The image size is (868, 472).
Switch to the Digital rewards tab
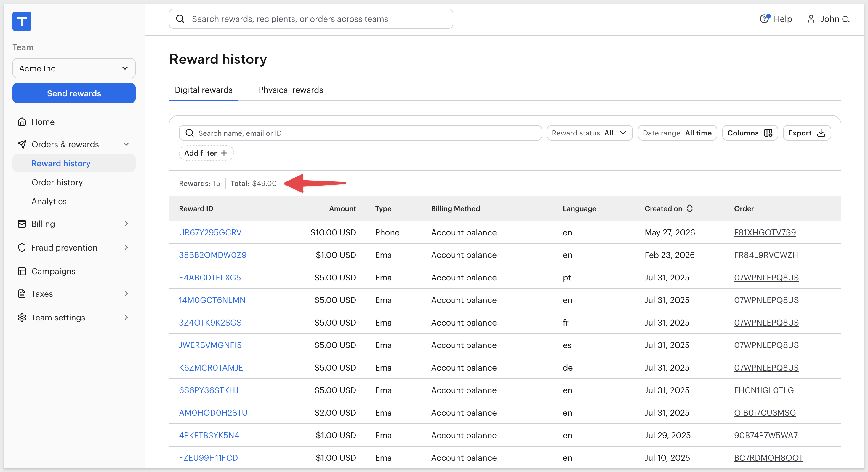(204, 90)
